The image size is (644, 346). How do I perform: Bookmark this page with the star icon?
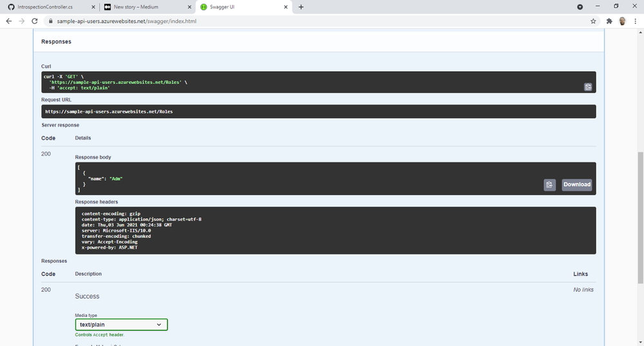coord(593,21)
